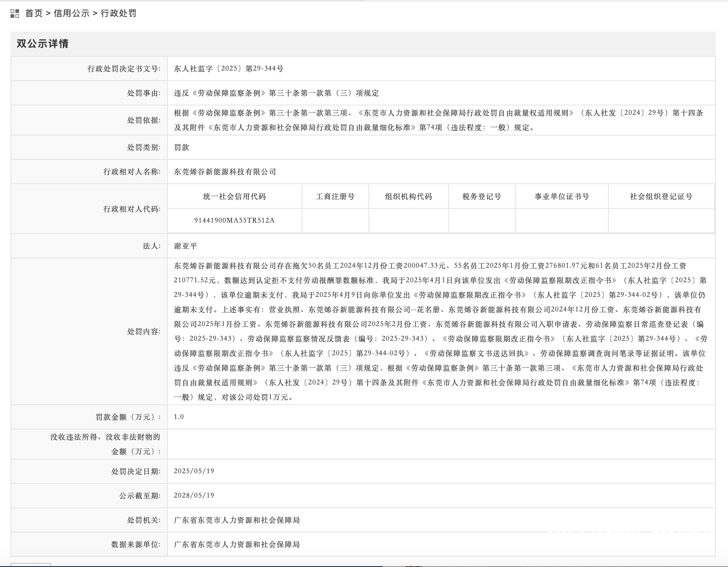
Task: Click the grid icon beside the breadcrumb
Action: (x=15, y=14)
